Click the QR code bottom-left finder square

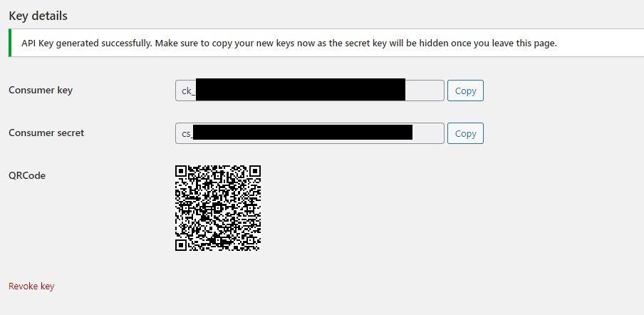tap(181, 244)
